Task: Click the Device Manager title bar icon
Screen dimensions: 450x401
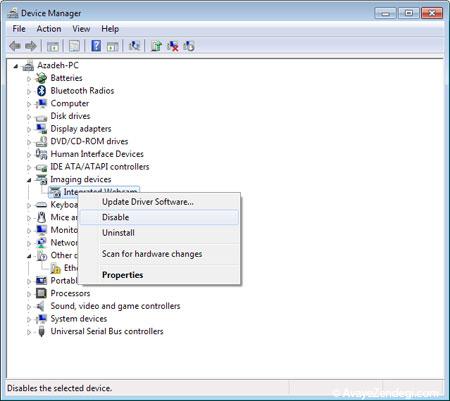Action: (13, 13)
